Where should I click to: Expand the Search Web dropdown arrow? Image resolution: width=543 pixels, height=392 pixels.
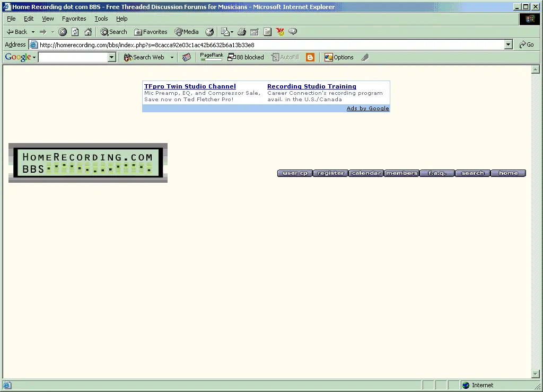point(172,57)
